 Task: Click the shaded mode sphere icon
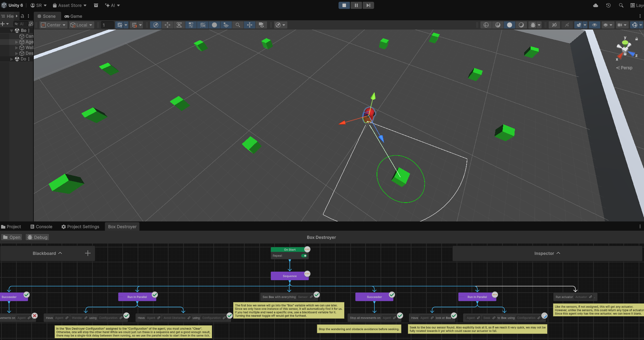pyautogui.click(x=510, y=25)
